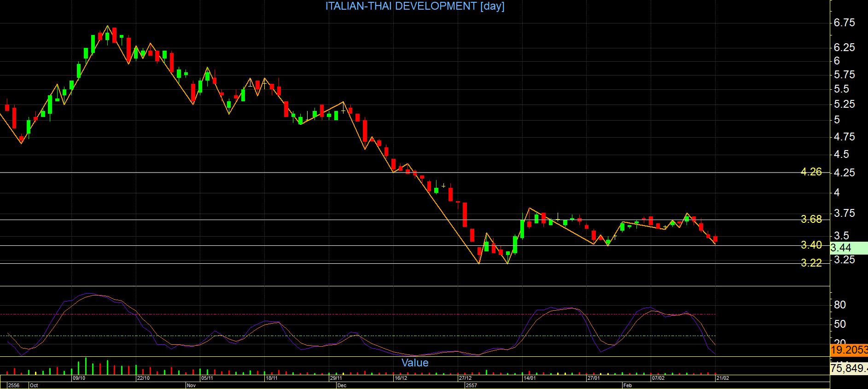Click the 6.25 price axis label
Screen dimensions: 868x389
[844, 48]
